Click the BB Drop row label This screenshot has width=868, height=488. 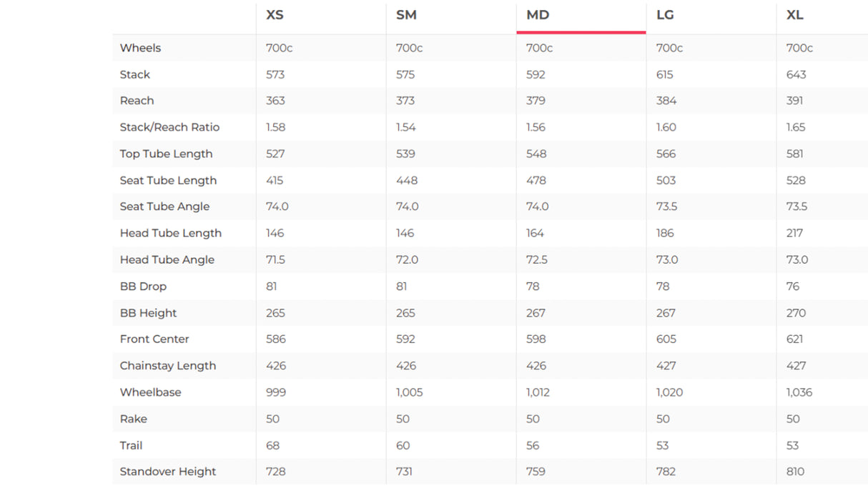pyautogui.click(x=143, y=287)
